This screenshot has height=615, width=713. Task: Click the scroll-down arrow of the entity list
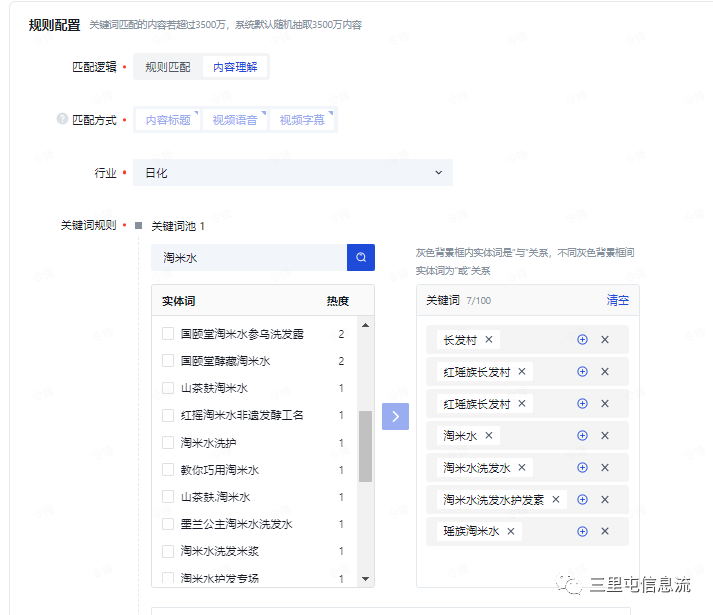pos(365,578)
